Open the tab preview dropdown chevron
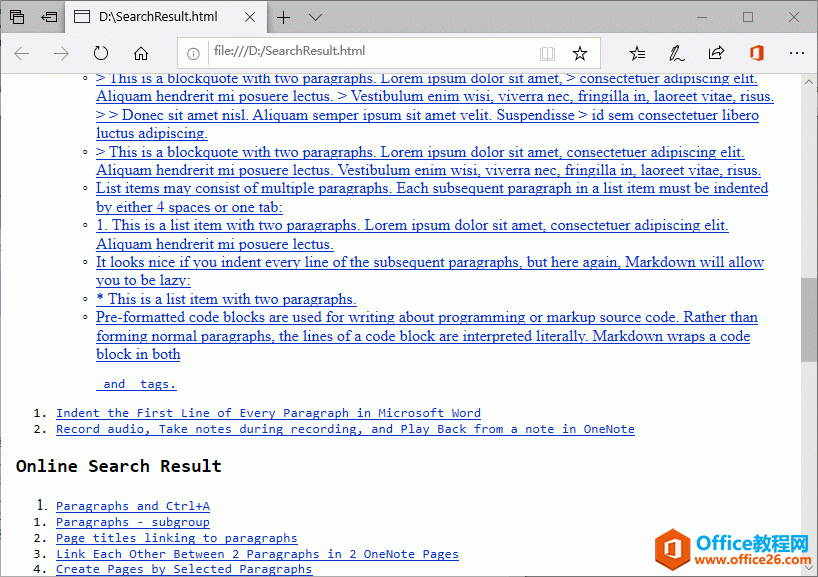 314,17
